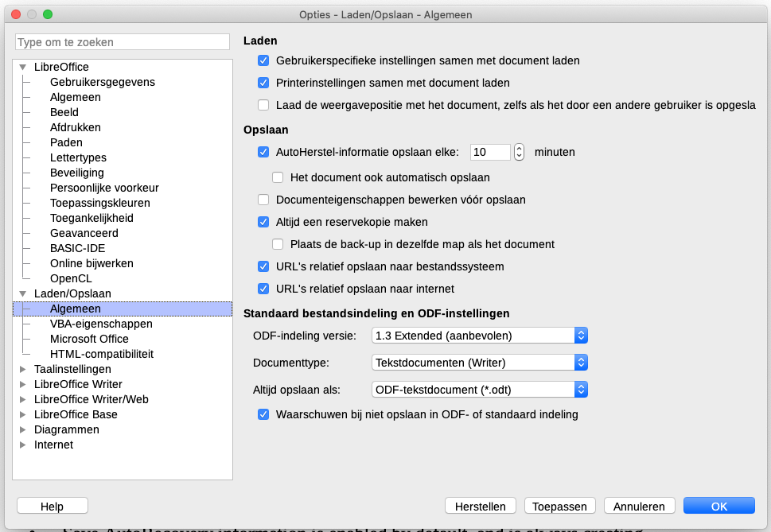Collapse the LibreOffice tree node
This screenshot has height=532, width=771.
click(23, 68)
